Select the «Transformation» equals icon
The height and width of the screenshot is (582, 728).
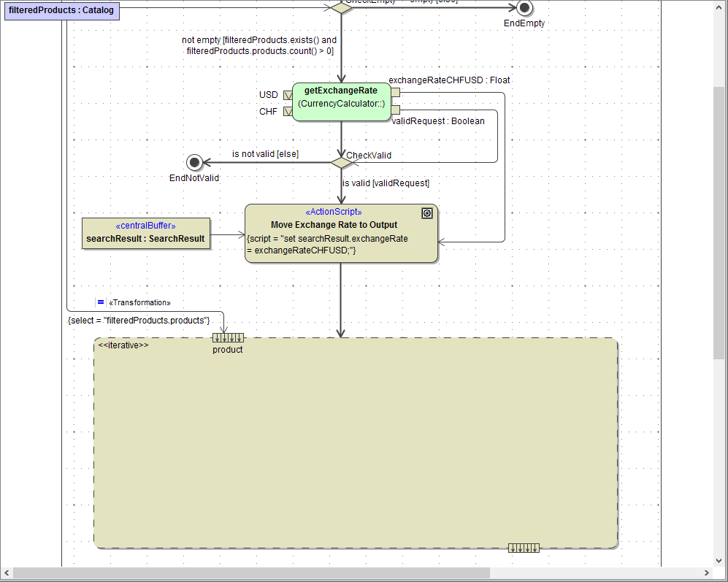point(100,302)
